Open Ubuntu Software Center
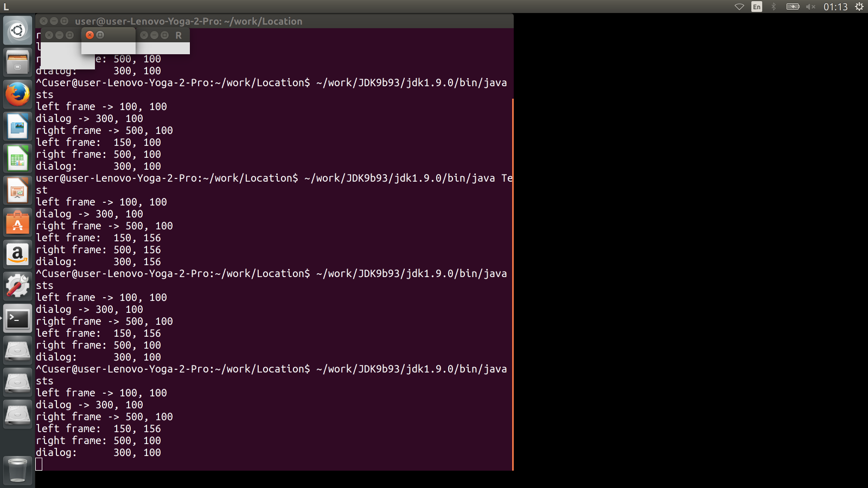Image resolution: width=868 pixels, height=488 pixels. pos(17,223)
